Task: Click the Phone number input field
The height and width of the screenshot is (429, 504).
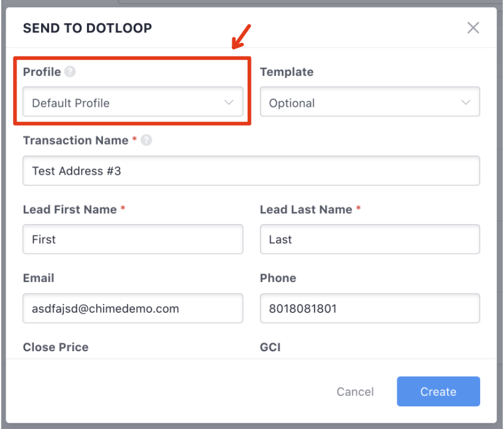Action: 370,308
